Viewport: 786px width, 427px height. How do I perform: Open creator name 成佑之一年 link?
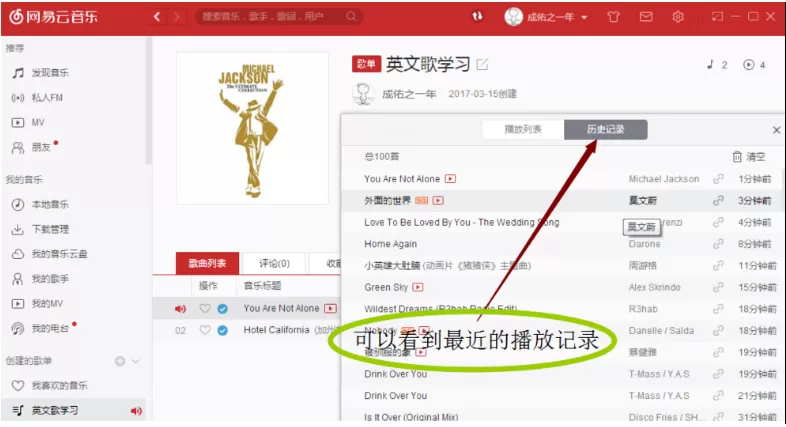tap(409, 94)
